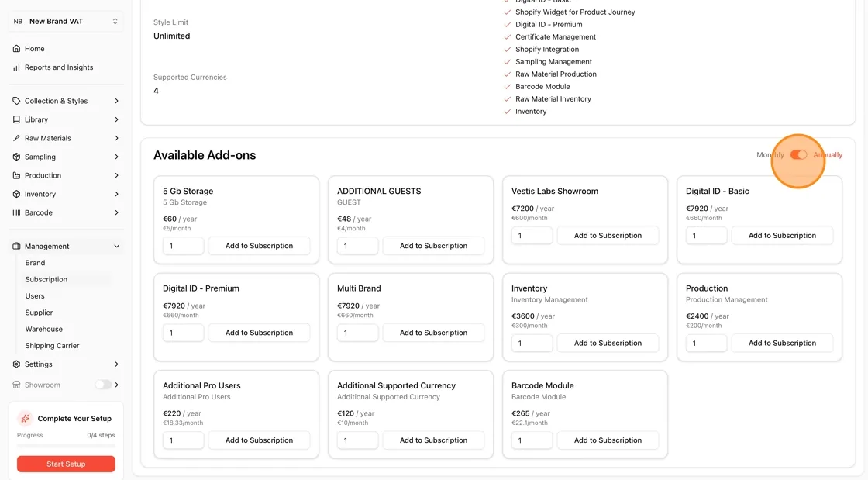Click quantity field for Digital ID - Basic
The width and height of the screenshot is (868, 480).
pyautogui.click(x=706, y=235)
